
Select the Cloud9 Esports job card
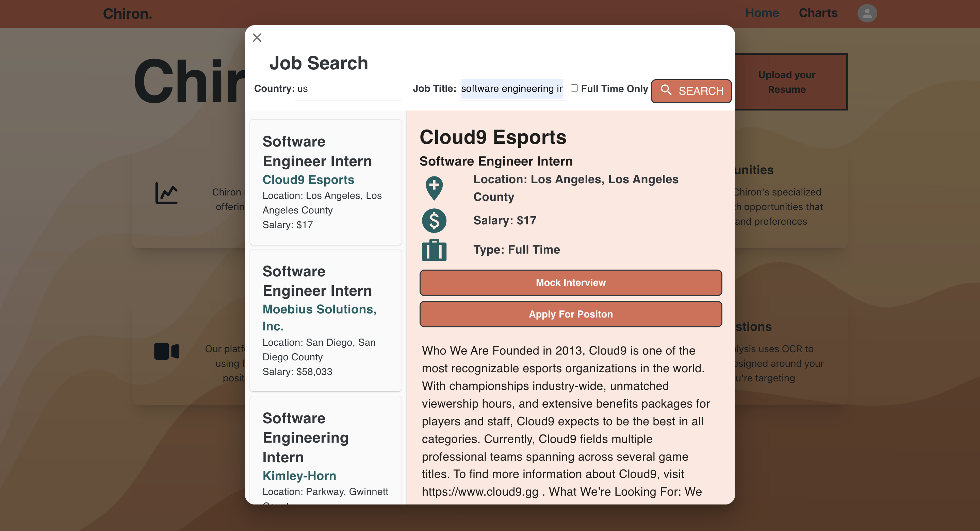(326, 182)
